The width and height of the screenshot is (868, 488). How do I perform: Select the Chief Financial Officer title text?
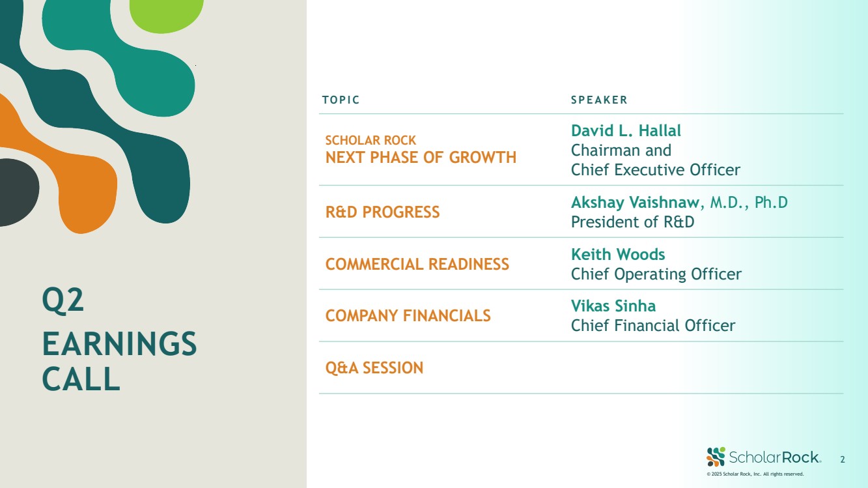pos(652,326)
